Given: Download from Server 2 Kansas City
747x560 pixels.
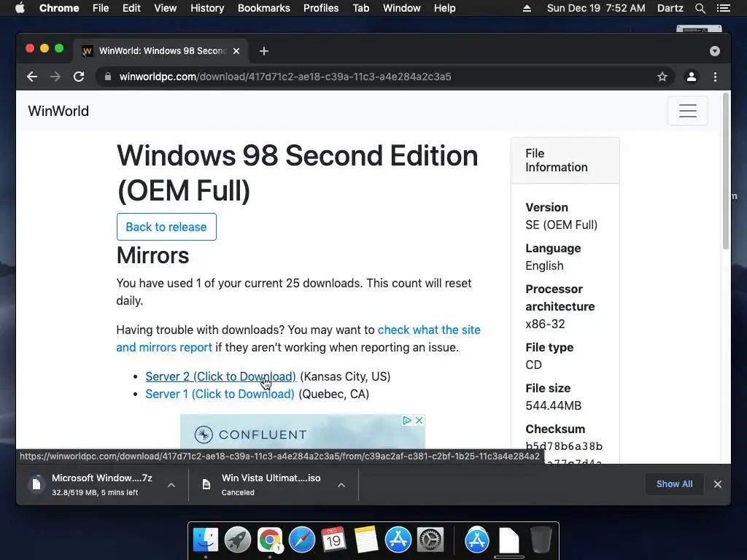Looking at the screenshot, I should 220,376.
